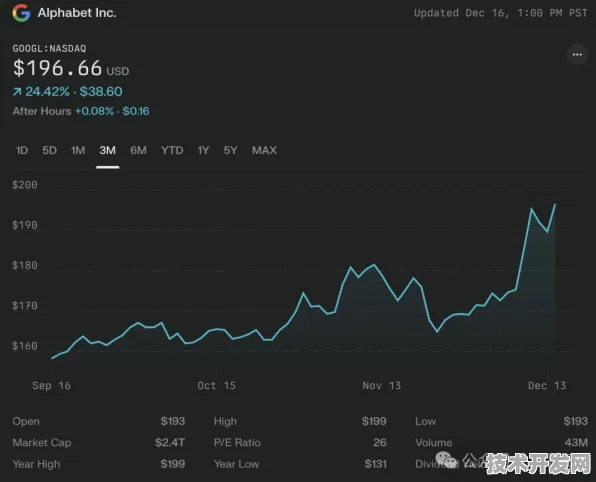Click the P/E Ratio label
Viewport: 596px width, 482px height.
237,442
